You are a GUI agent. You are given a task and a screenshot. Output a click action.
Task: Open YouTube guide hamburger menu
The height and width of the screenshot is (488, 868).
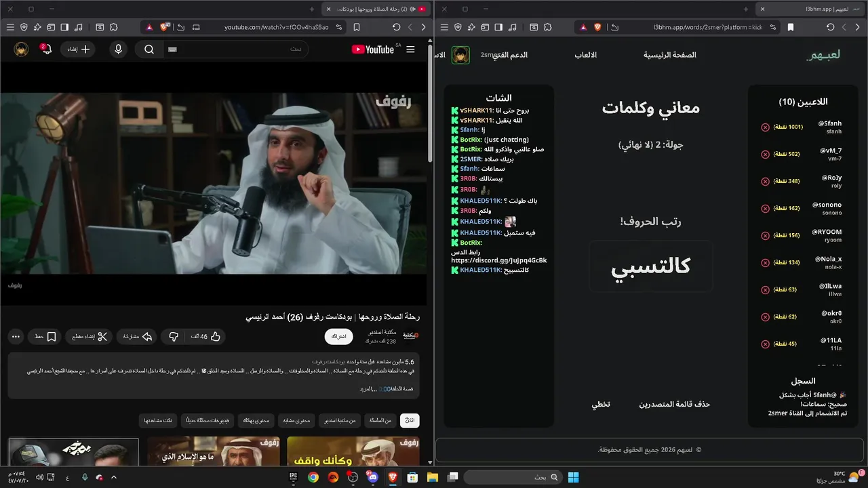coord(410,49)
